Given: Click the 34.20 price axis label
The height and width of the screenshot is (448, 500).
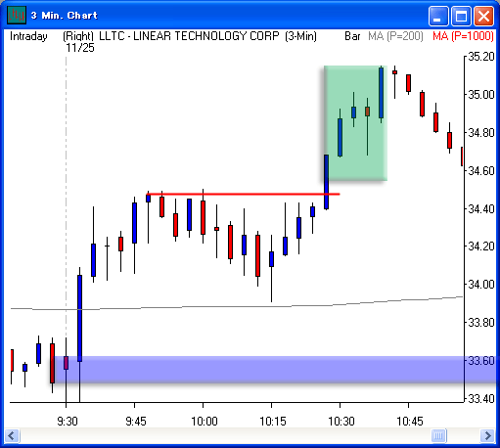Looking at the screenshot, I should point(481,246).
